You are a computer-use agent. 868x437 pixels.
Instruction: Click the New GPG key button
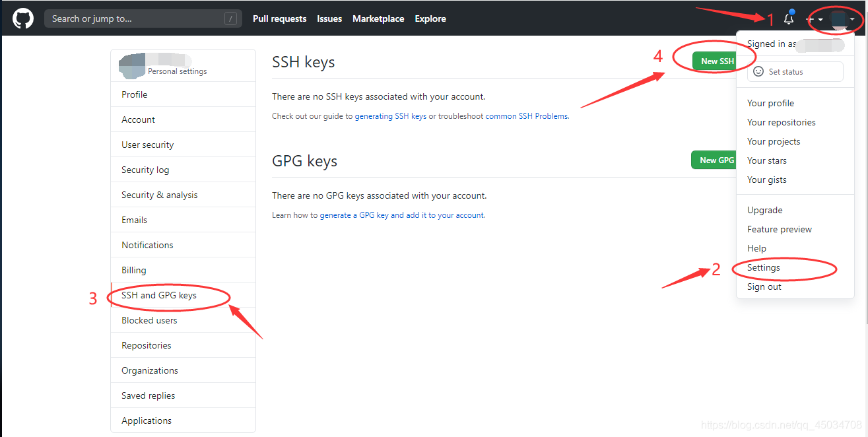point(714,160)
